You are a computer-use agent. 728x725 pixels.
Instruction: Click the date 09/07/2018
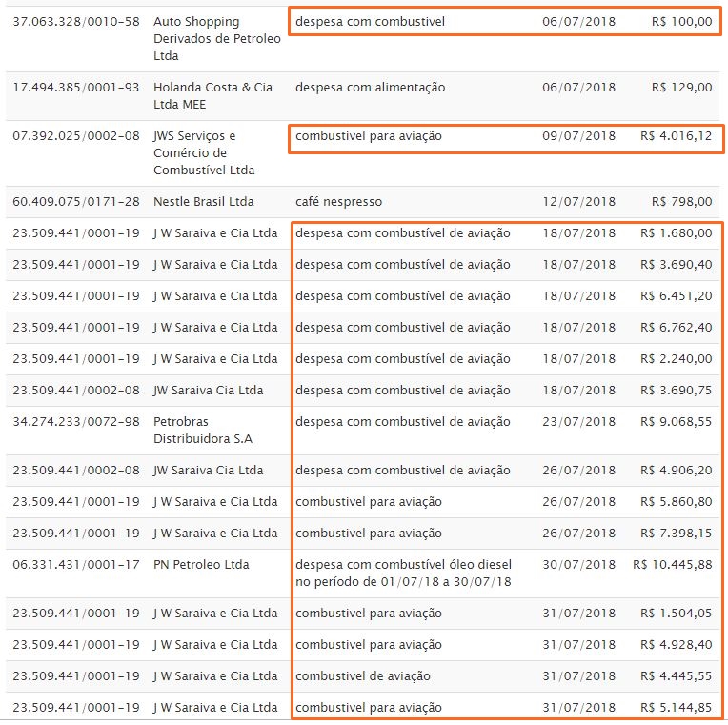578,136
